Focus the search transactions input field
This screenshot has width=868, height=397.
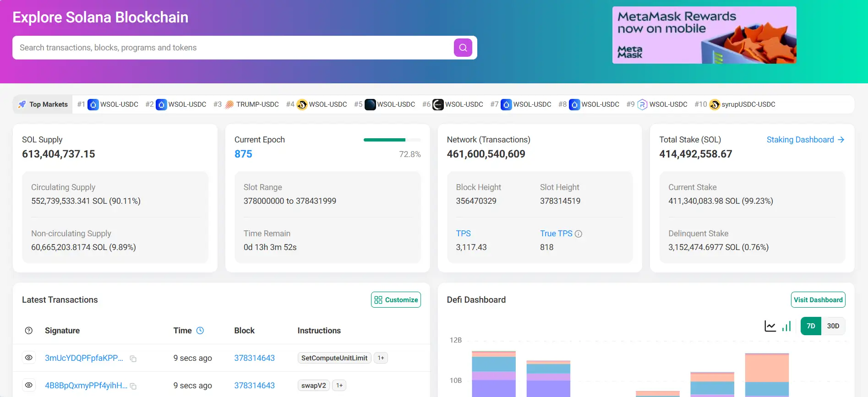(229, 48)
